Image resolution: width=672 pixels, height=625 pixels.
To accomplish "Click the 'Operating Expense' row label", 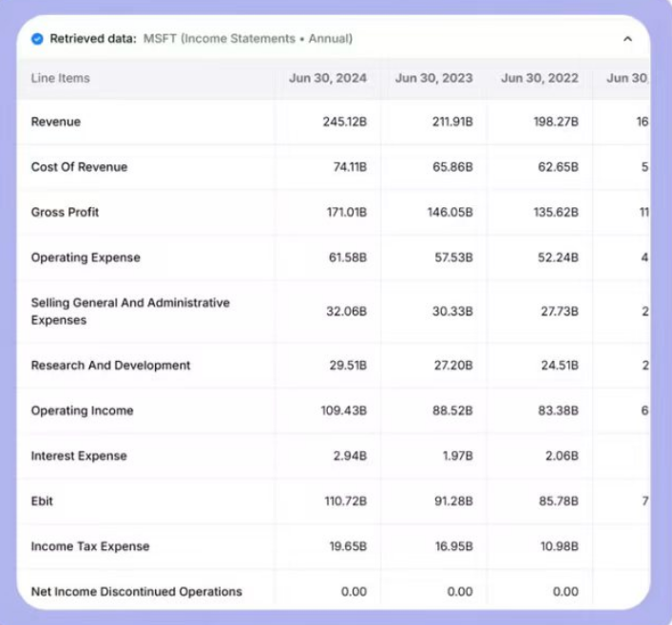I will point(86,257).
